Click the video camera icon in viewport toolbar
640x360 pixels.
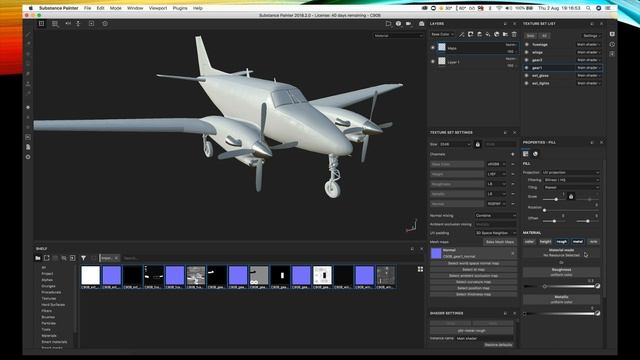pos(409,24)
